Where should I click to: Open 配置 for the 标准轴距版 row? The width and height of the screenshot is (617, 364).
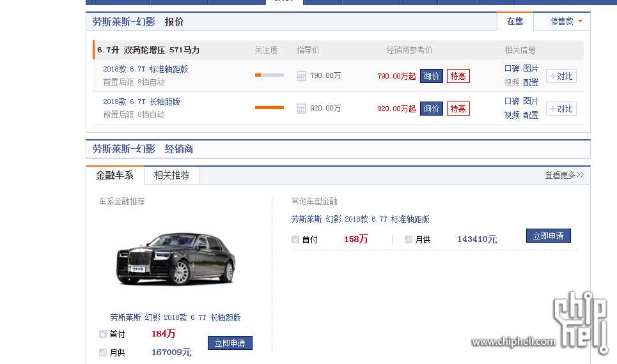pos(531,82)
